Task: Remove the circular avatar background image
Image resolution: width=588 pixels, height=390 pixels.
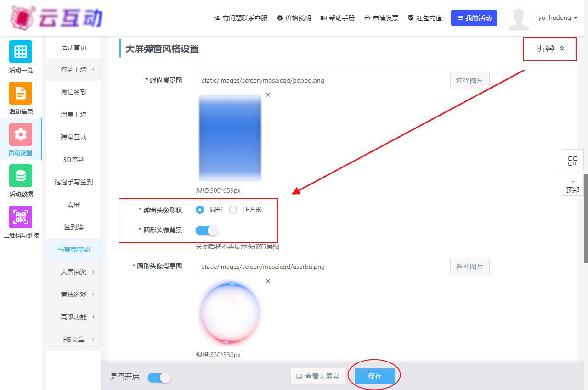Action: point(268,281)
